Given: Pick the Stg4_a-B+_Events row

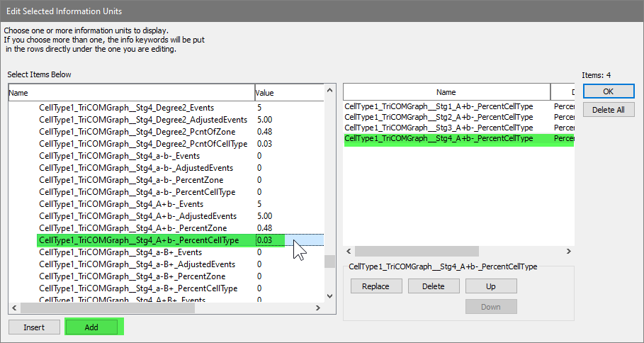Looking at the screenshot, I should click(120, 252).
